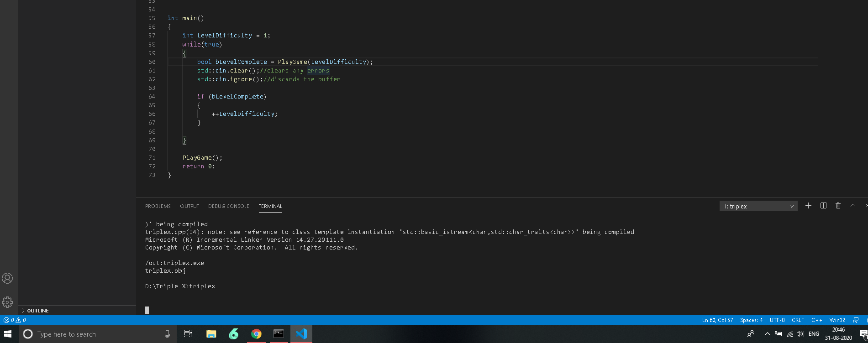Click the Win32 configuration in status bar
This screenshot has height=343, width=868.
pyautogui.click(x=837, y=320)
